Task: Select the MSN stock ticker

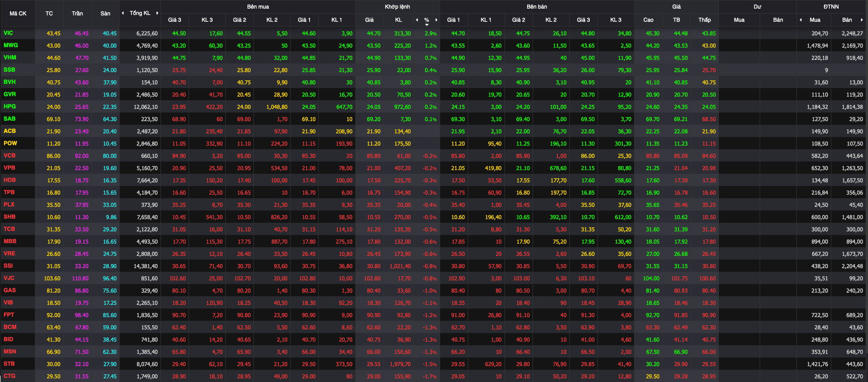Action: (x=10, y=352)
